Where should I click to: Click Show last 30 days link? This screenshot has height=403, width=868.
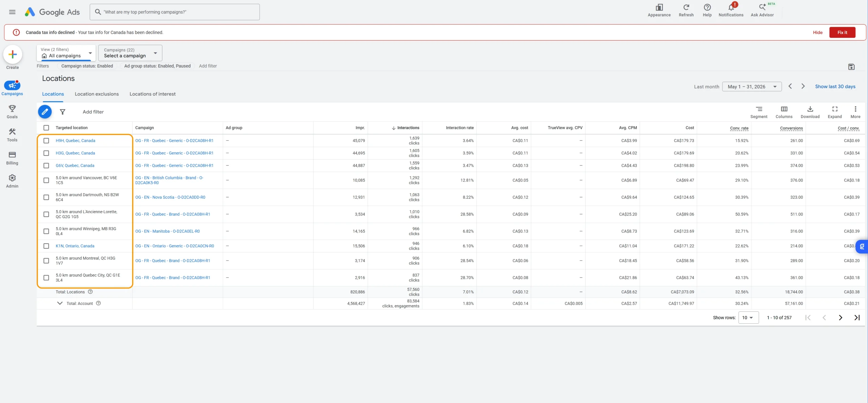(835, 86)
